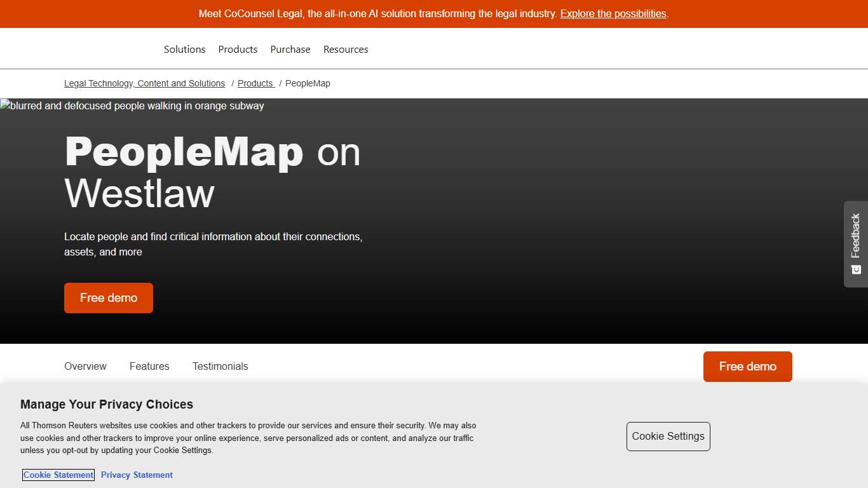Image resolution: width=868 pixels, height=488 pixels.
Task: Click the PeopleMap breadcrumb entry
Action: (308, 83)
